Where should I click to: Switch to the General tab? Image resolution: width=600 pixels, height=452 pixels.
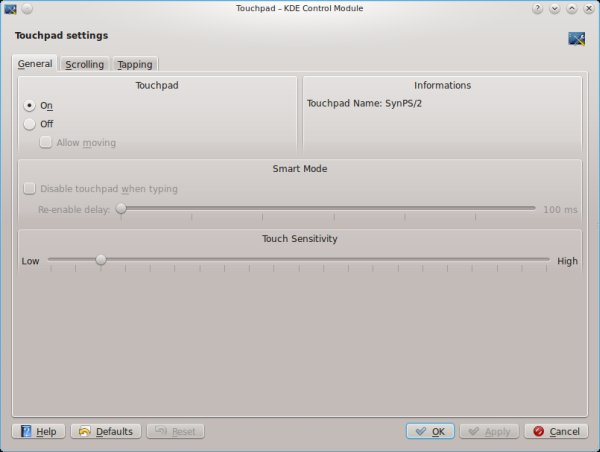pos(35,64)
